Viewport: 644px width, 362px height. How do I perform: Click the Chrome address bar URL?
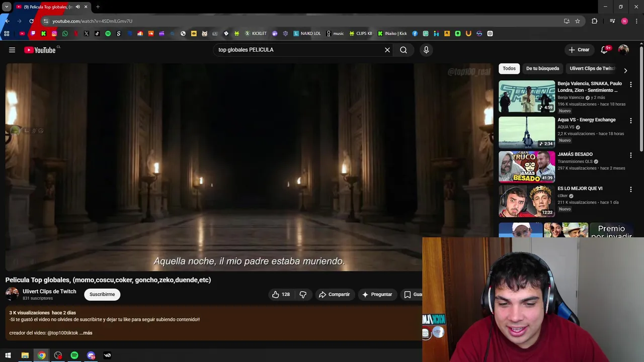tap(93, 21)
